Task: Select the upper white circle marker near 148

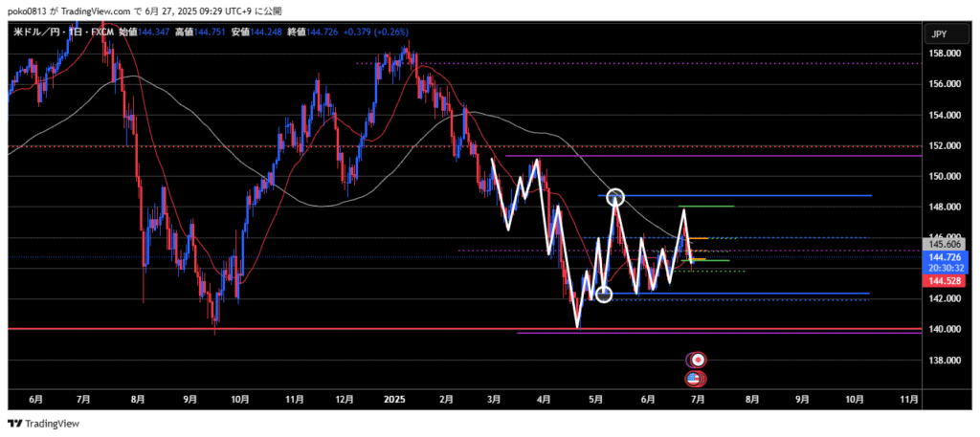Action: pyautogui.click(x=616, y=198)
